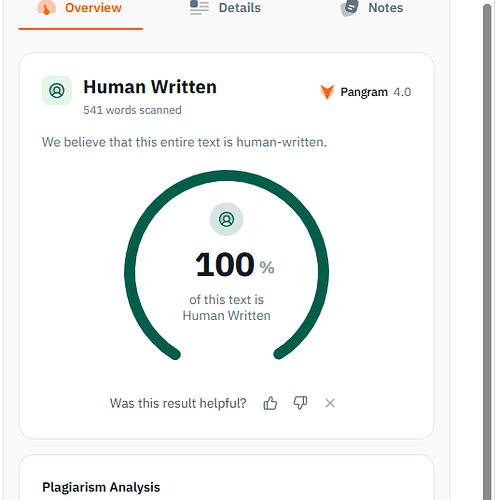The width and height of the screenshot is (497, 500).
Task: Click the vertical scrollbar thumb
Action: (487, 252)
